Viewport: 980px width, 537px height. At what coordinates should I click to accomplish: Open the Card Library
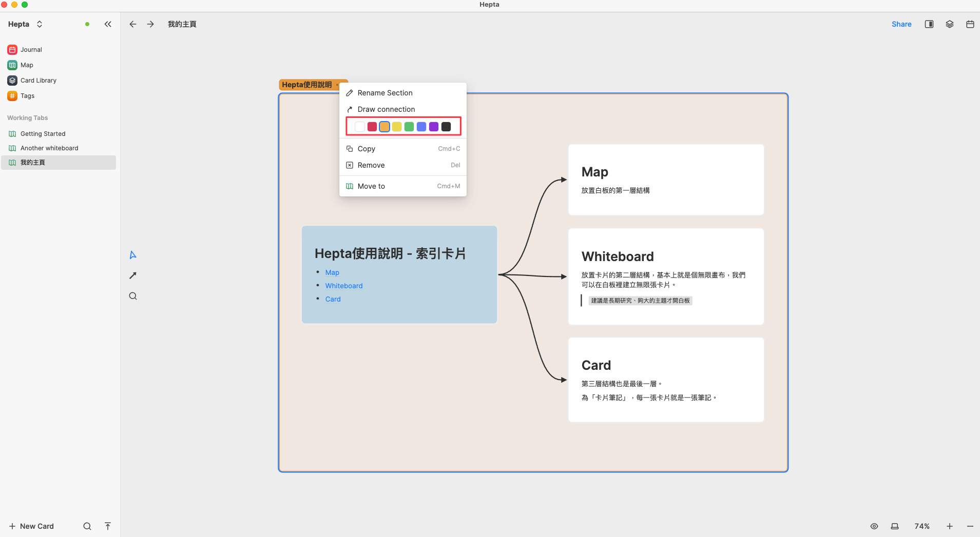click(x=38, y=80)
